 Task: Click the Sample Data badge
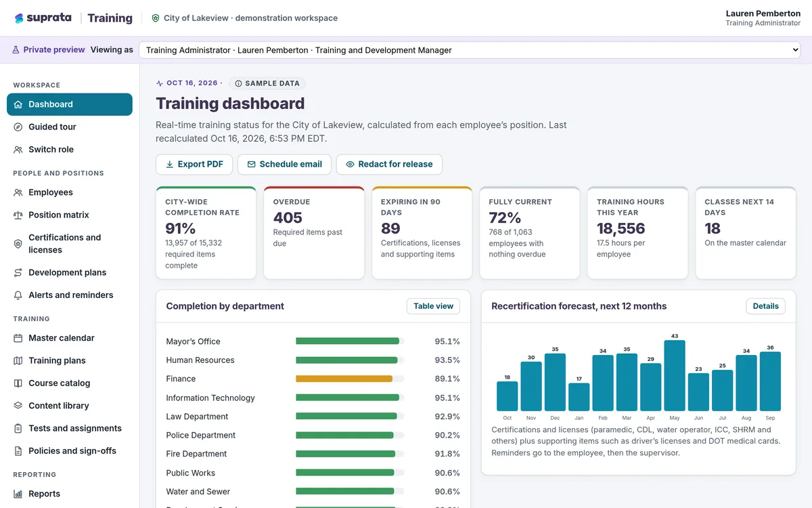[x=267, y=83]
